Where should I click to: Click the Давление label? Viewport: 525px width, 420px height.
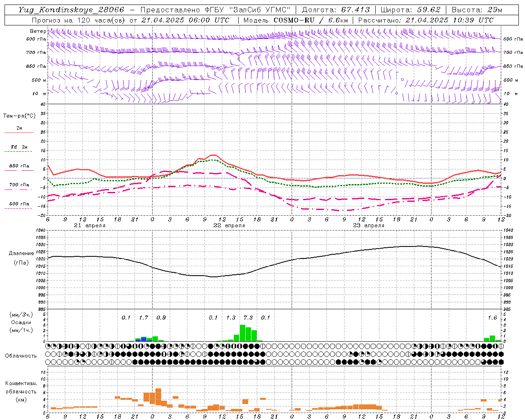(21, 253)
